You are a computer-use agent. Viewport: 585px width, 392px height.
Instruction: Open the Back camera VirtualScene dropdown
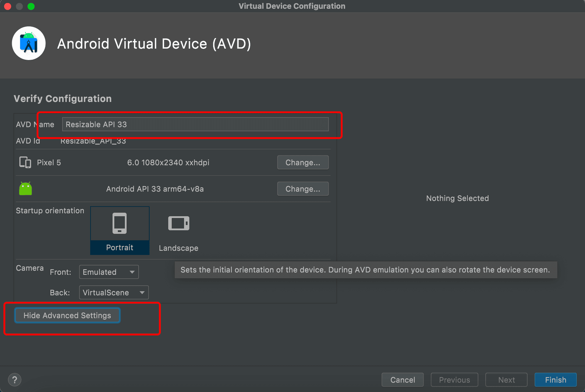[x=114, y=292]
